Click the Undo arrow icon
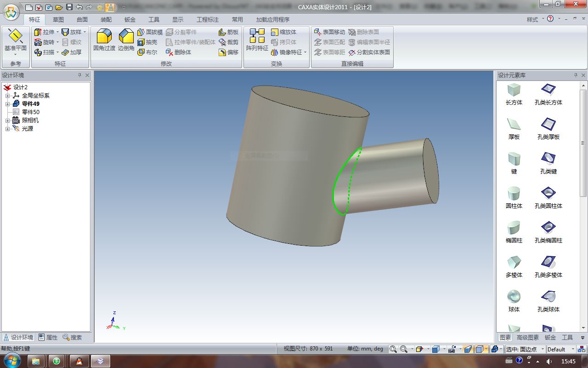The image size is (588, 368). pyautogui.click(x=79, y=7)
